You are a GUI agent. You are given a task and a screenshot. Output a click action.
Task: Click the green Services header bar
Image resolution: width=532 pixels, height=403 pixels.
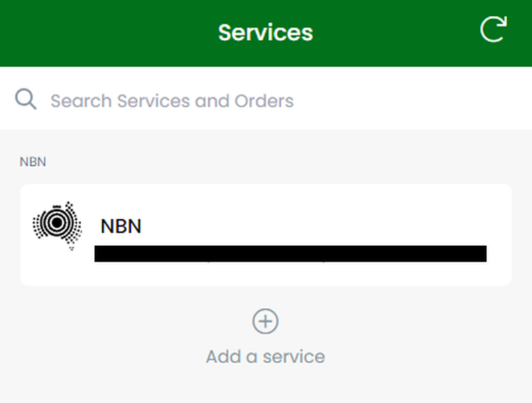coord(266,33)
